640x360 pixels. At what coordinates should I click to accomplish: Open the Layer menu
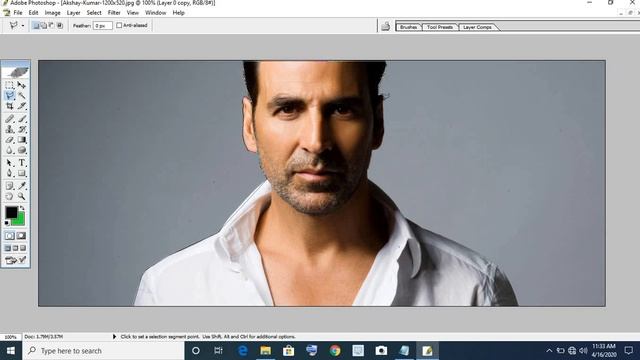73,13
